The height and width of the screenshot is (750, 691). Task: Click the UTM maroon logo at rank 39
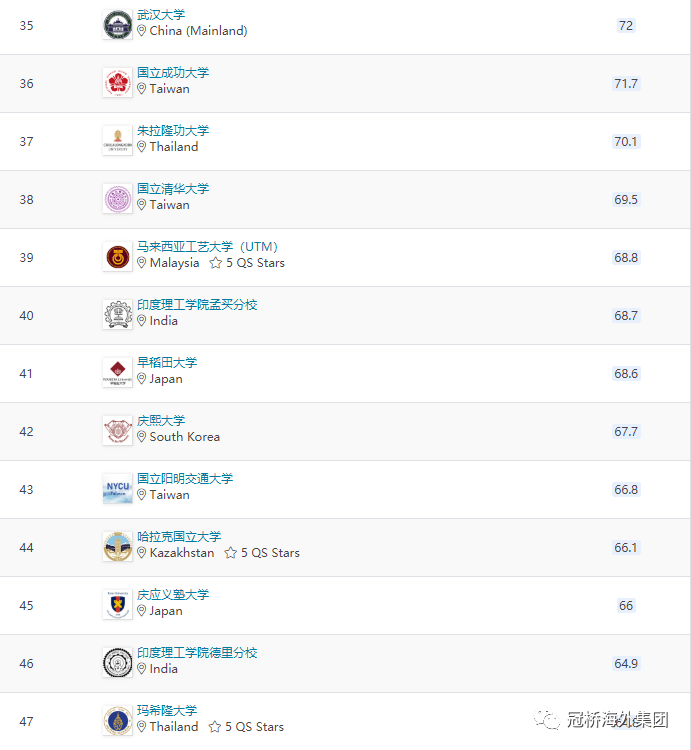(x=118, y=257)
